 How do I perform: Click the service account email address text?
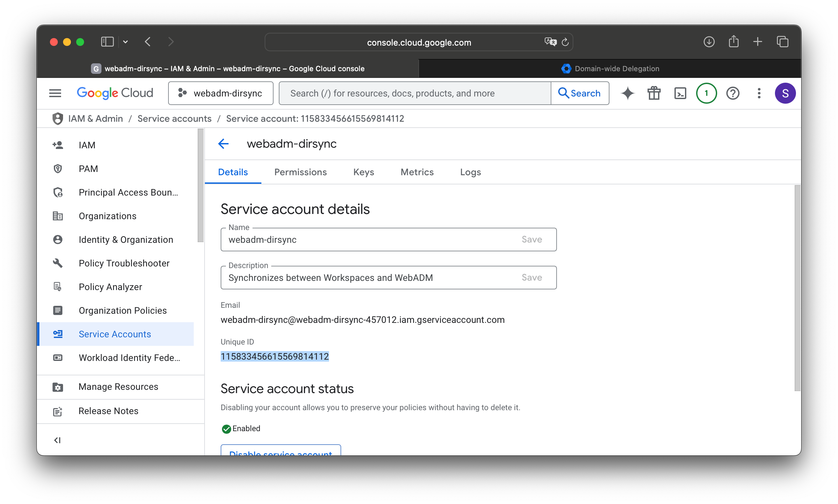click(363, 320)
